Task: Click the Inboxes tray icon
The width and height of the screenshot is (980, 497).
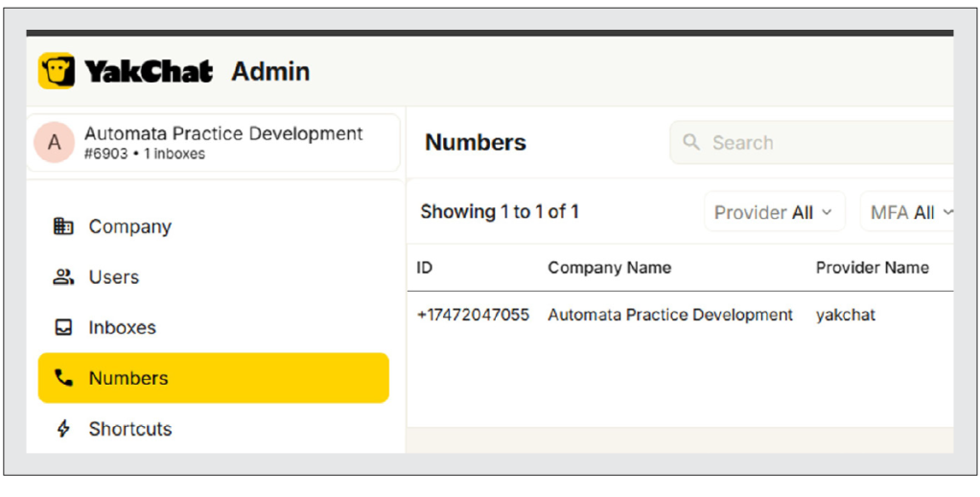Action: tap(63, 327)
